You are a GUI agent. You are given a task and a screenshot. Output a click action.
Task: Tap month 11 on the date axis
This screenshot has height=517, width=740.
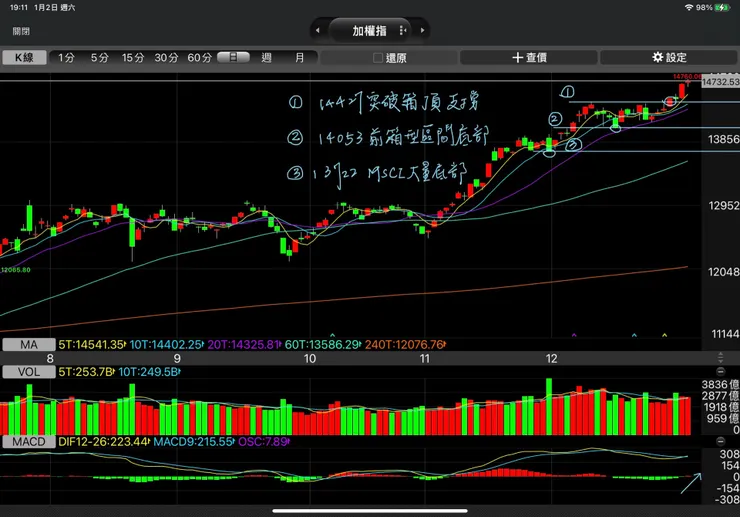tap(425, 359)
